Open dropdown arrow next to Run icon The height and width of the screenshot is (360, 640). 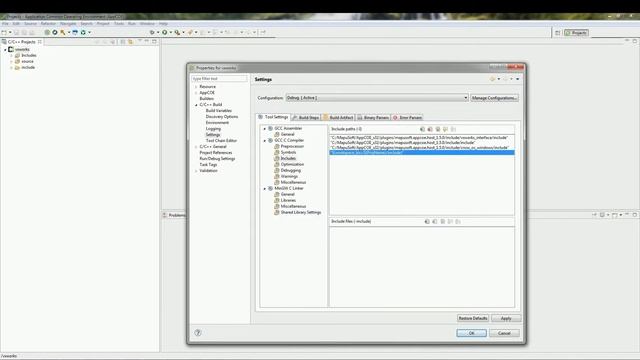click(170, 32)
